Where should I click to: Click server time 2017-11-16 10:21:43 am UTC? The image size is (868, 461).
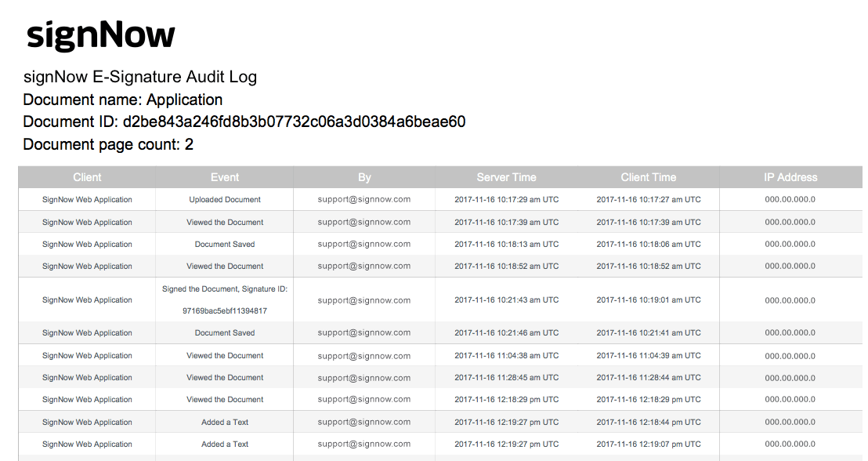(507, 299)
